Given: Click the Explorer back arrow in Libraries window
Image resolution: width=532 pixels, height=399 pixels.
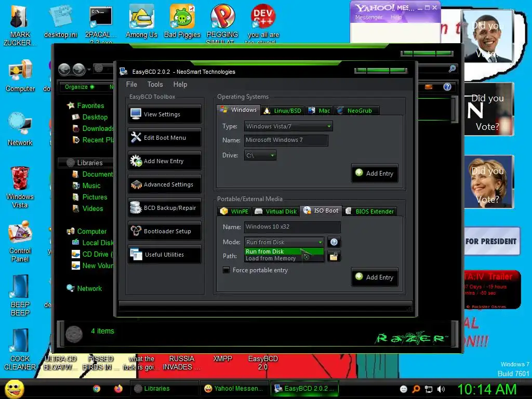Looking at the screenshot, I should point(64,69).
